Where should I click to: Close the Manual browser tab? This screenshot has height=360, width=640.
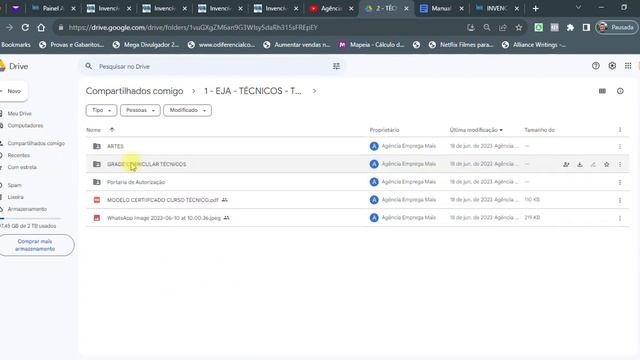pyautogui.click(x=461, y=8)
